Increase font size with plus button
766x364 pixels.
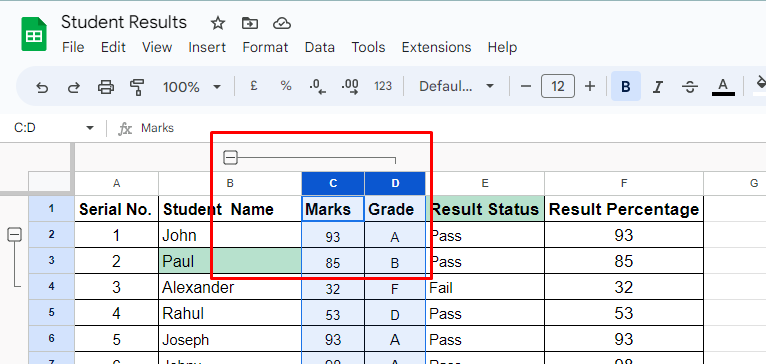click(590, 86)
